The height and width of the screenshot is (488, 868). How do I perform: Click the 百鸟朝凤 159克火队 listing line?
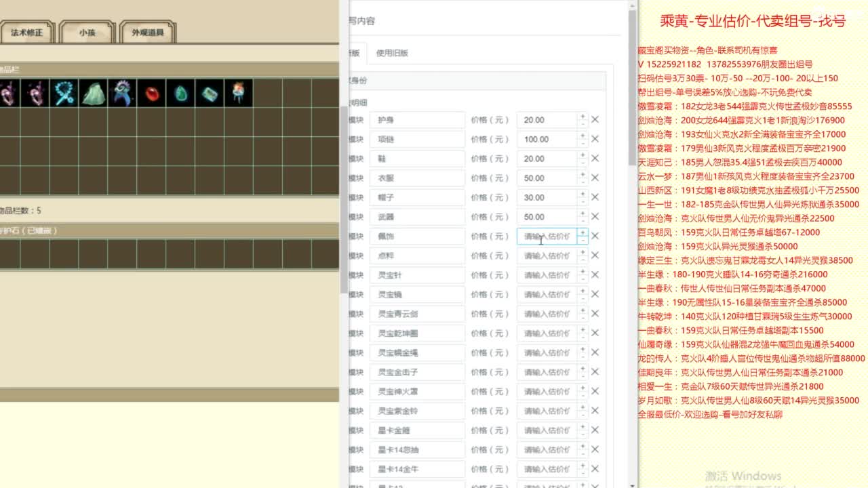pyautogui.click(x=729, y=232)
